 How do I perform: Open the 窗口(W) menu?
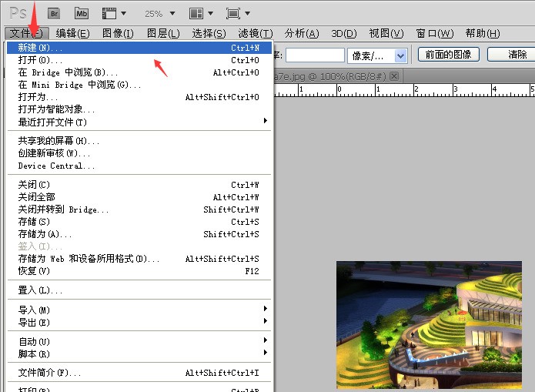point(435,33)
